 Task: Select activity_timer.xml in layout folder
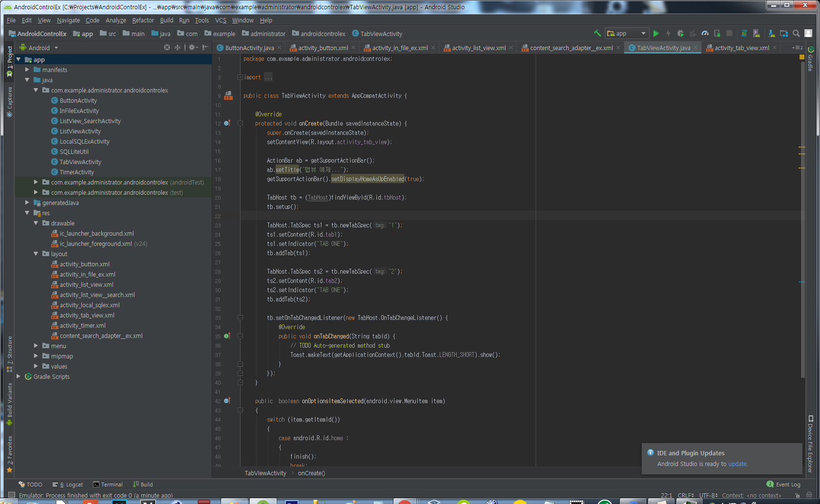pos(82,325)
